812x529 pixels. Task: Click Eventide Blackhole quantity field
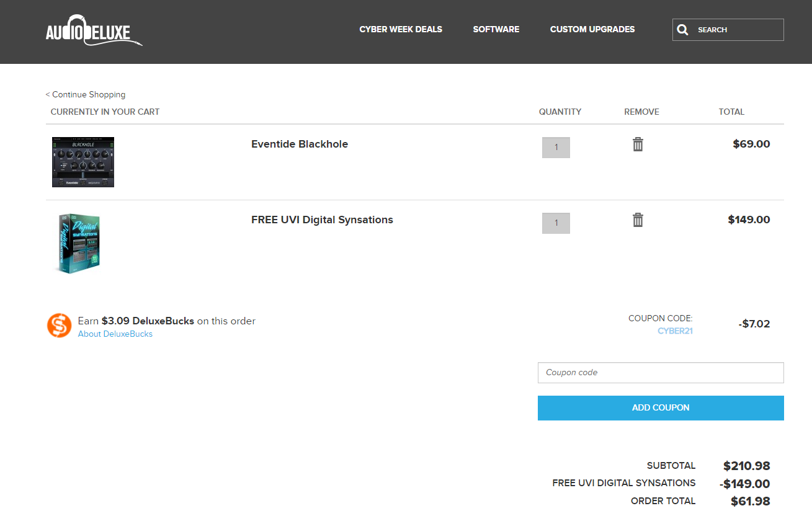(556, 148)
